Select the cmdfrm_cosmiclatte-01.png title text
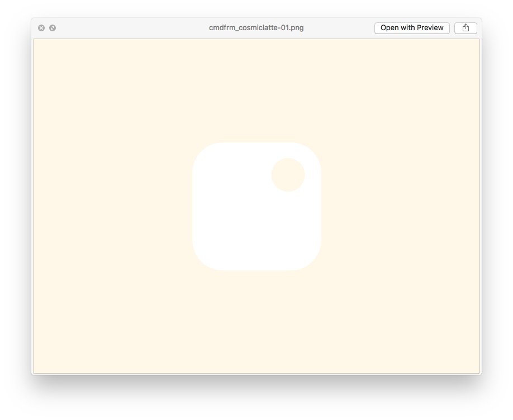This screenshot has height=420, width=513. (256, 28)
